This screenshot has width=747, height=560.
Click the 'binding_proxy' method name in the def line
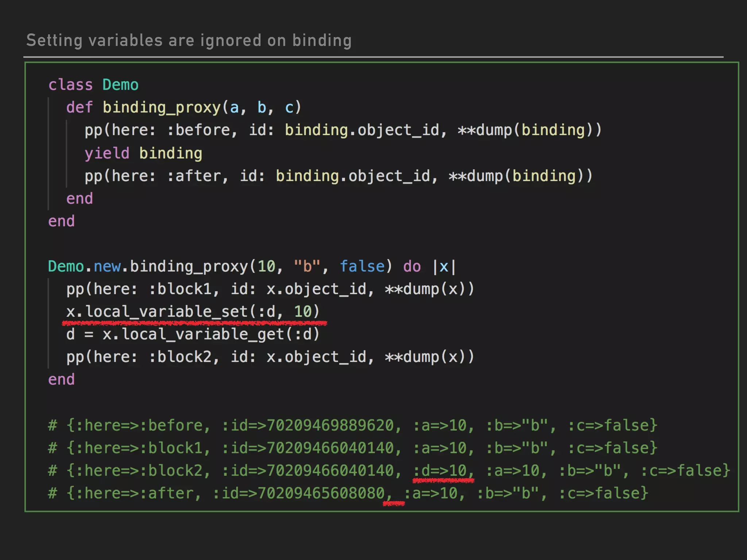(162, 108)
